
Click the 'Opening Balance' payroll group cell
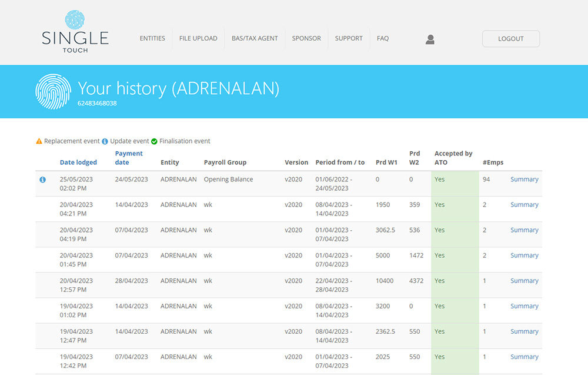coord(228,180)
